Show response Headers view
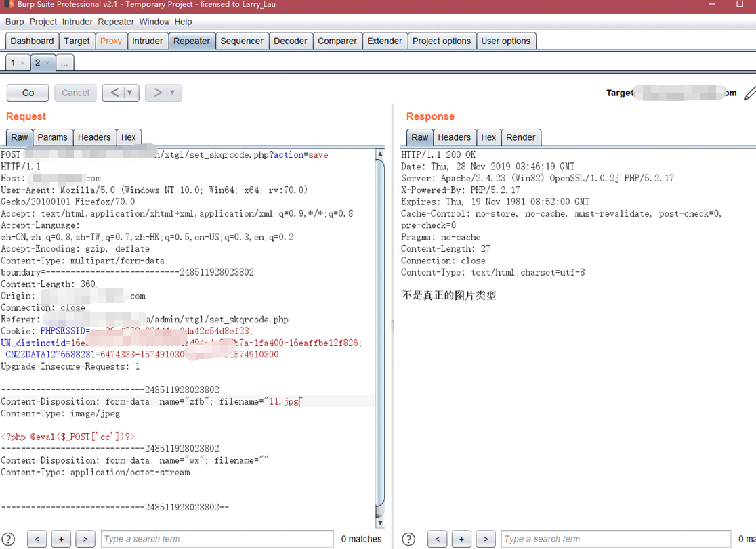Screen dimensions: 756x549 (454, 137)
